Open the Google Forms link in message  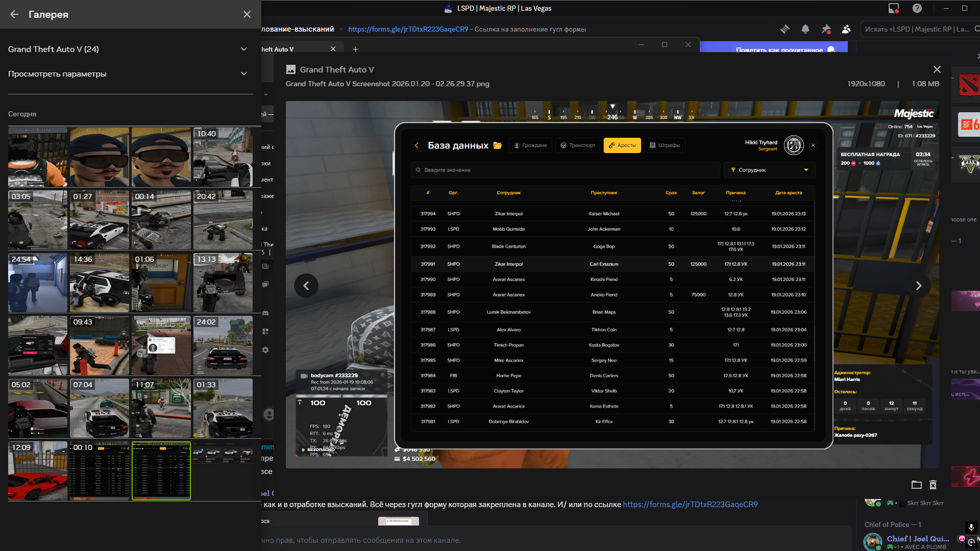click(690, 504)
